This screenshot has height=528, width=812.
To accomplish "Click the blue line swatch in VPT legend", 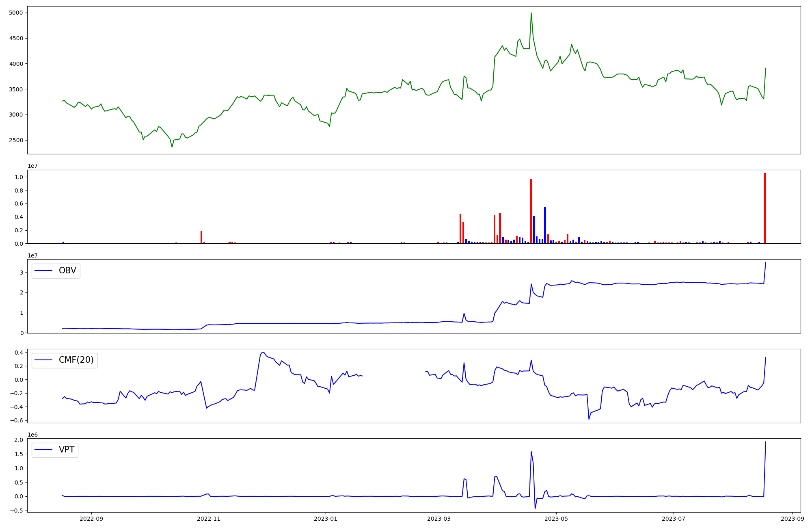I will 44,450.
